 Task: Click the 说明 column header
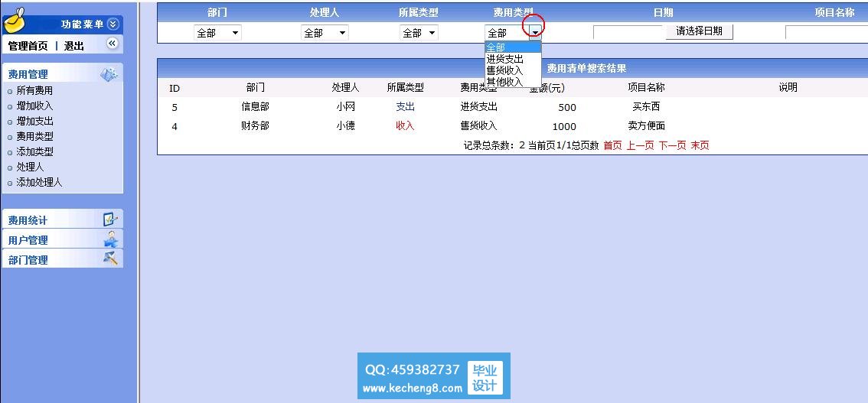click(788, 87)
